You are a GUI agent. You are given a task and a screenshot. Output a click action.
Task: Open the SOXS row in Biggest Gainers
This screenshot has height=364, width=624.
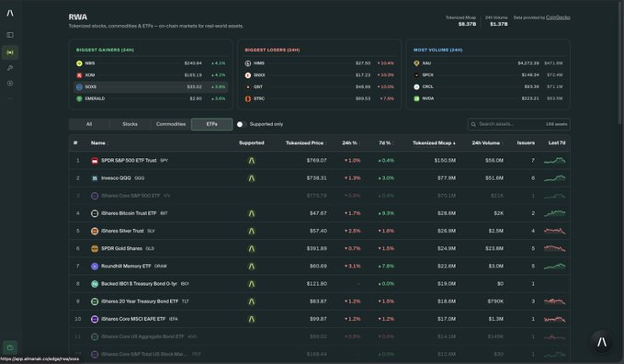(151, 86)
